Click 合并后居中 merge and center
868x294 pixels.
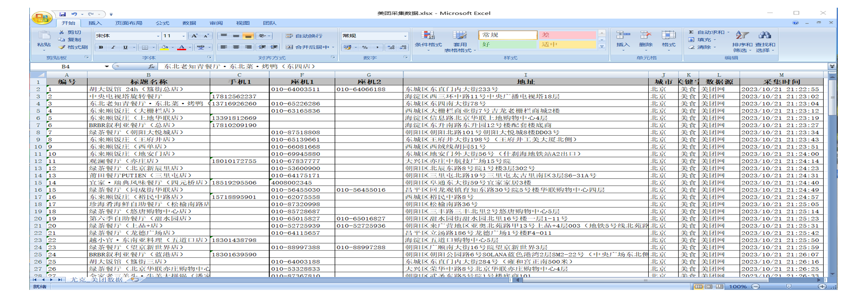tap(307, 47)
